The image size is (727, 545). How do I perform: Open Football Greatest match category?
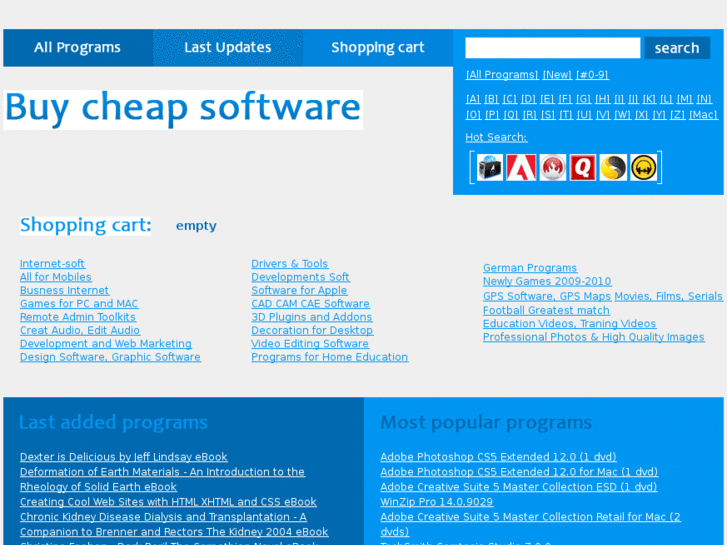pyautogui.click(x=546, y=311)
